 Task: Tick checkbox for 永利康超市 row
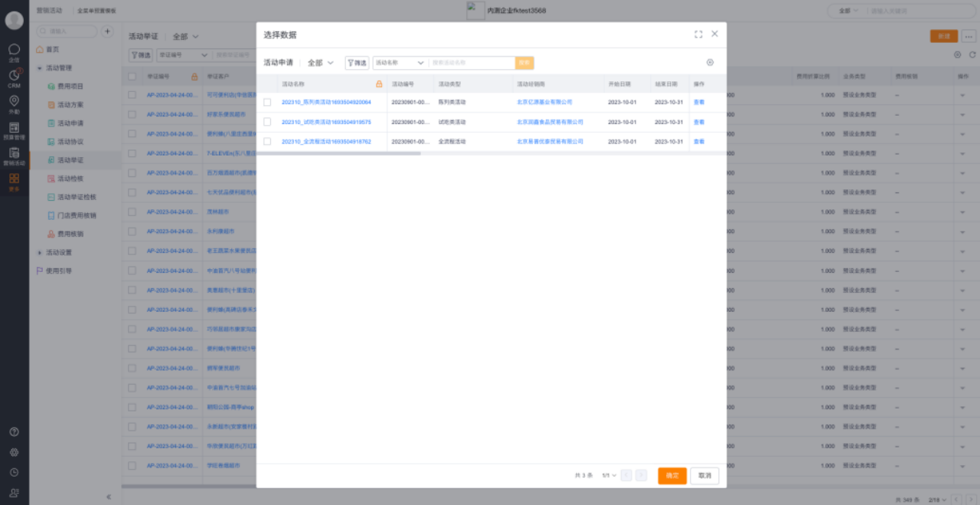[x=132, y=231]
